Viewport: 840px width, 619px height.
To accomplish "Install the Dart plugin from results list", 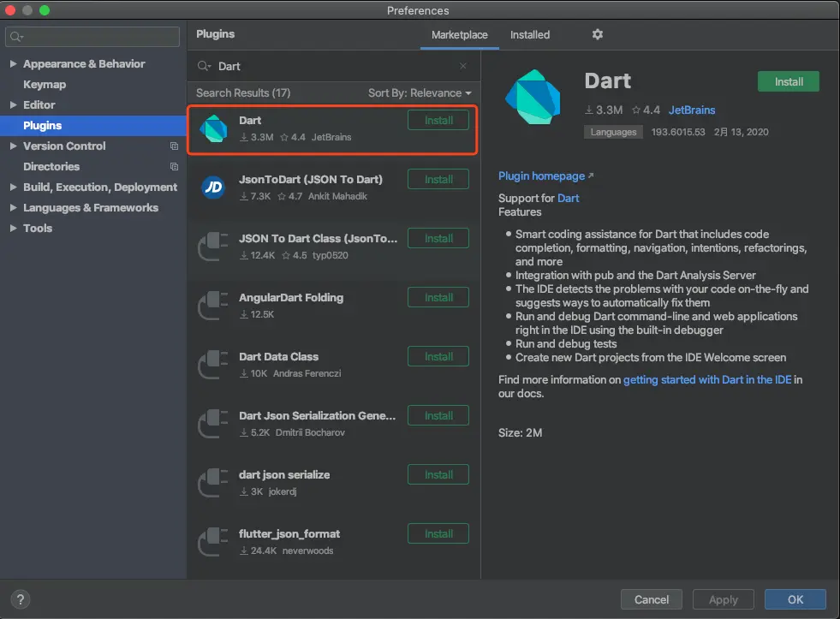I will pos(438,120).
